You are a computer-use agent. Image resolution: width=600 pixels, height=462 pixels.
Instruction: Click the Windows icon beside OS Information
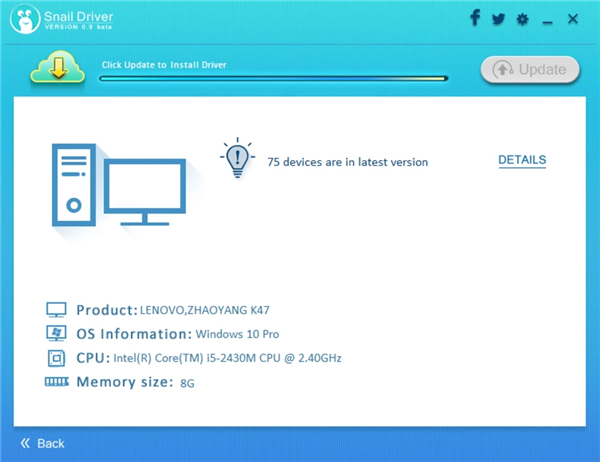point(56,333)
